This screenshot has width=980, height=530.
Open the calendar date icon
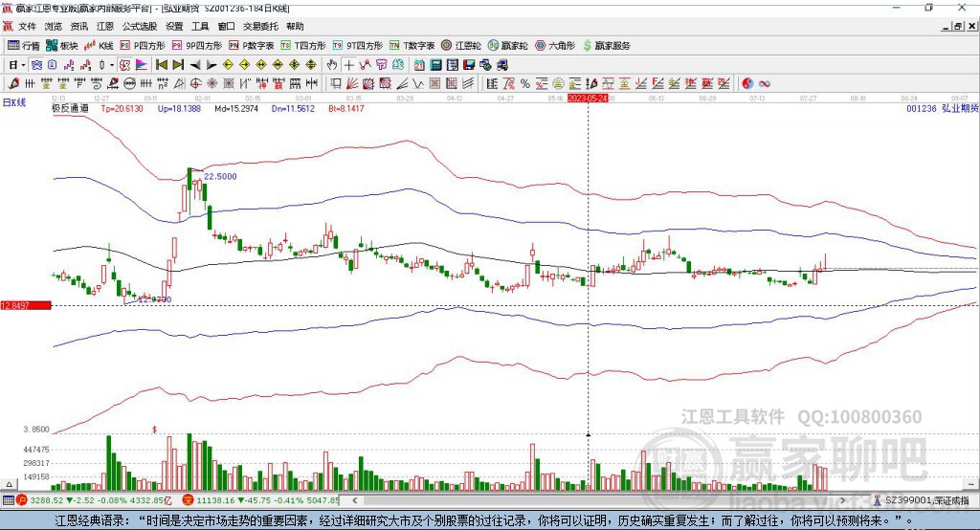tap(419, 65)
